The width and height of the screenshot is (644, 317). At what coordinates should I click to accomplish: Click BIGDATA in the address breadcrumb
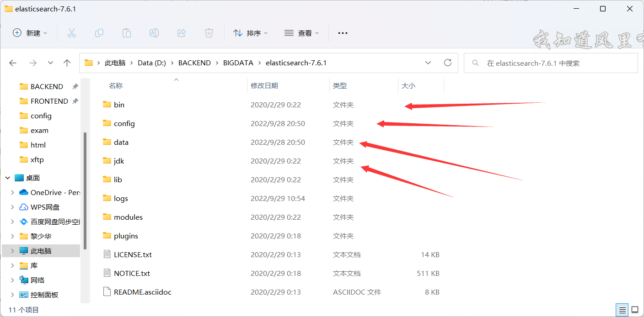238,63
